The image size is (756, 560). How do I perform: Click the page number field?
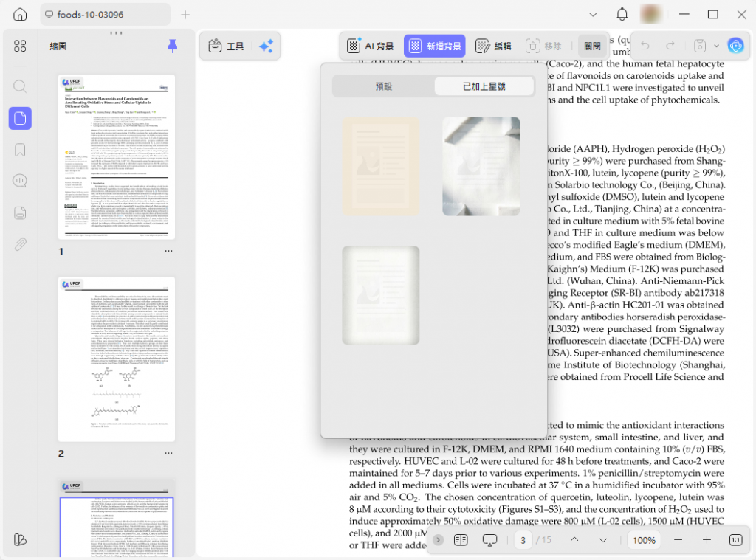coord(523,540)
